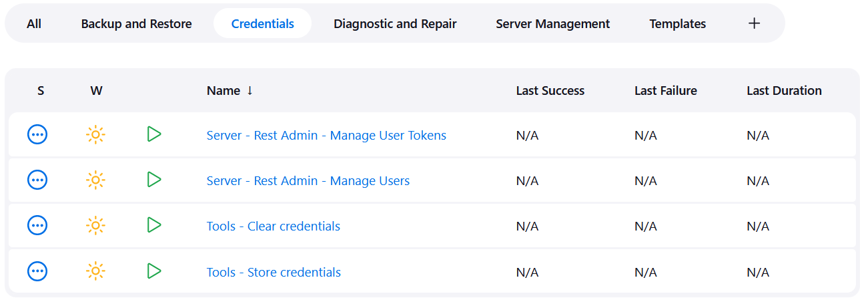
Task: Run the Manage User Tokens job
Action: pyautogui.click(x=154, y=134)
